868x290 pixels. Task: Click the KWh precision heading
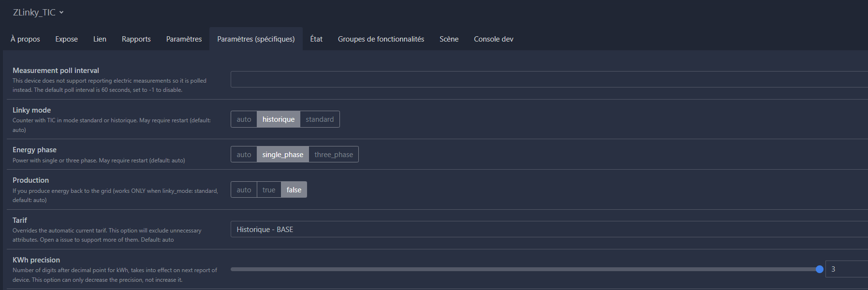point(36,260)
